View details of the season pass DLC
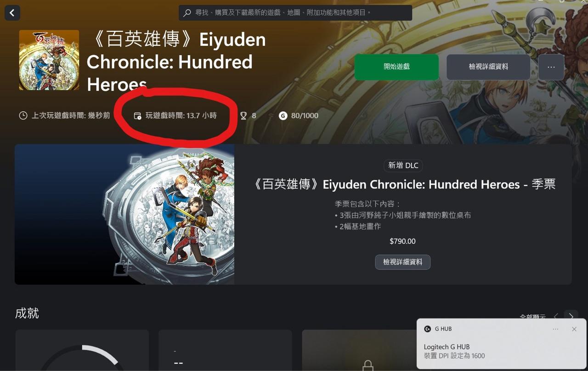The image size is (588, 371). pyautogui.click(x=403, y=262)
